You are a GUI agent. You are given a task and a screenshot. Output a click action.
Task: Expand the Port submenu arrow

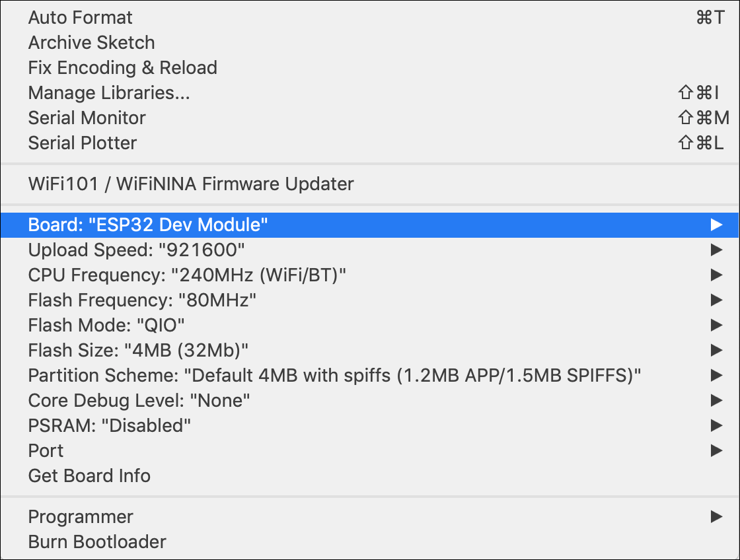[716, 450]
